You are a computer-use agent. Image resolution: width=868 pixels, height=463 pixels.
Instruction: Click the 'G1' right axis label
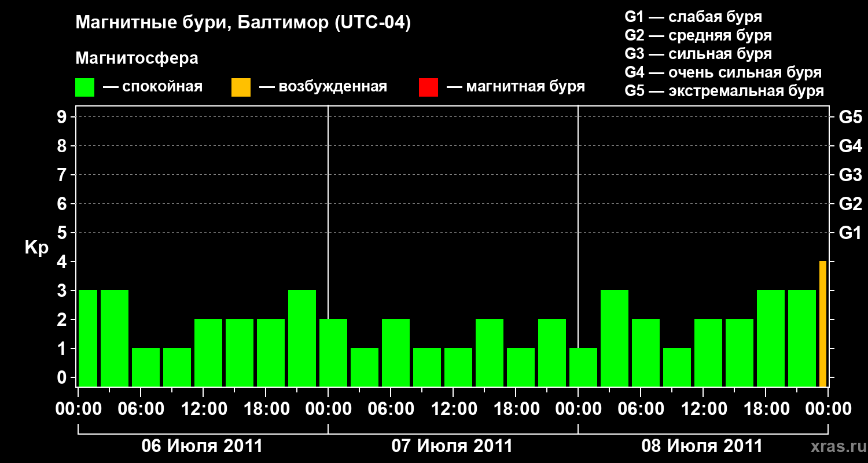click(x=850, y=233)
